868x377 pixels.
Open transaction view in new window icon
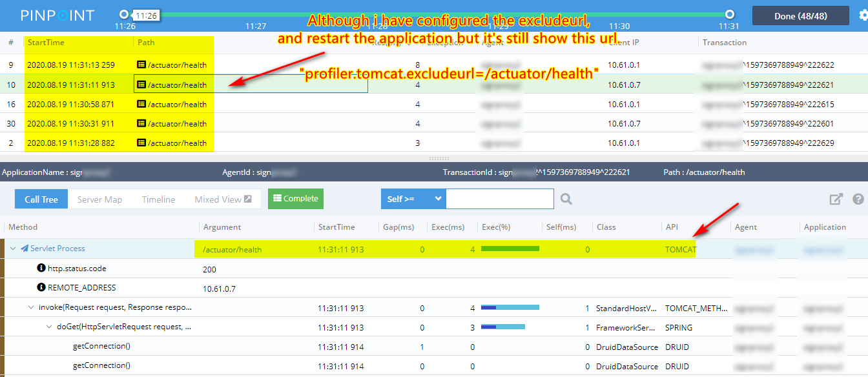[836, 199]
